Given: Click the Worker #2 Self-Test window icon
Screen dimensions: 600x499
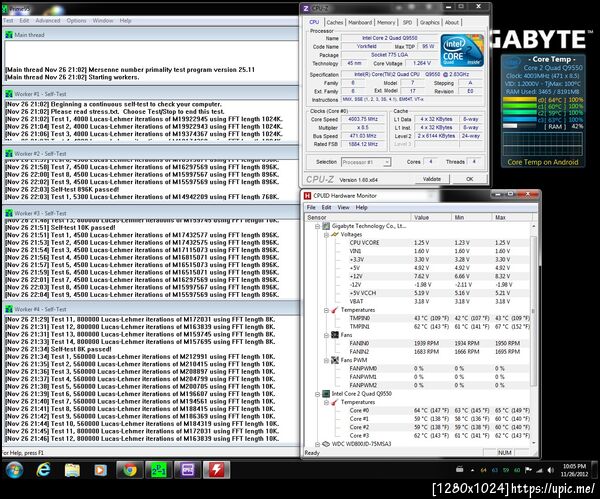Looking at the screenshot, I should (9, 153).
